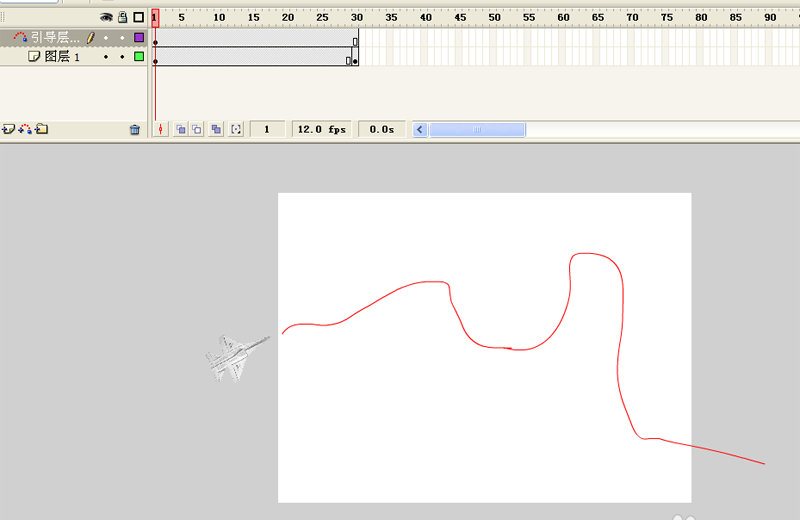Click the purple outline swatch of 引导层
Viewport: 800px width, 520px height.
139,37
